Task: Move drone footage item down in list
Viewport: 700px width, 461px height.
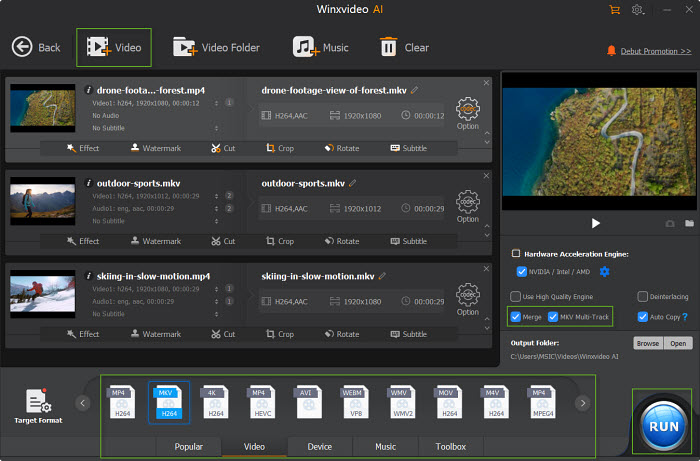Action: pos(487,142)
